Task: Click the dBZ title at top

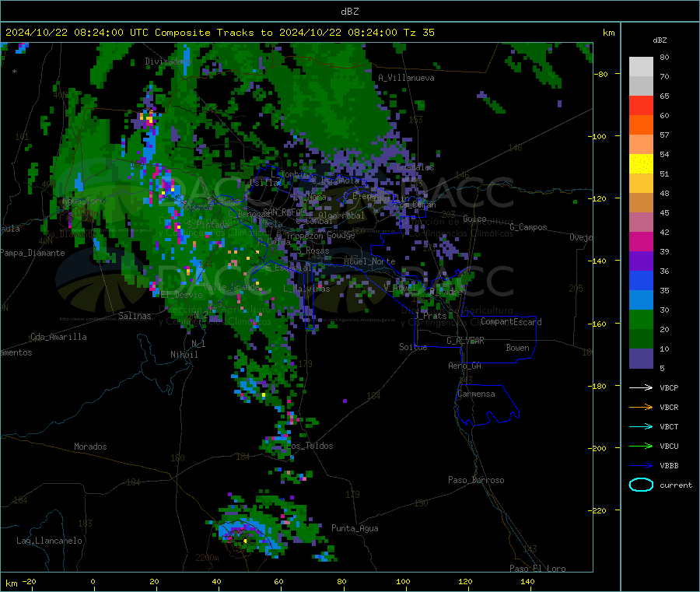Action: [349, 12]
